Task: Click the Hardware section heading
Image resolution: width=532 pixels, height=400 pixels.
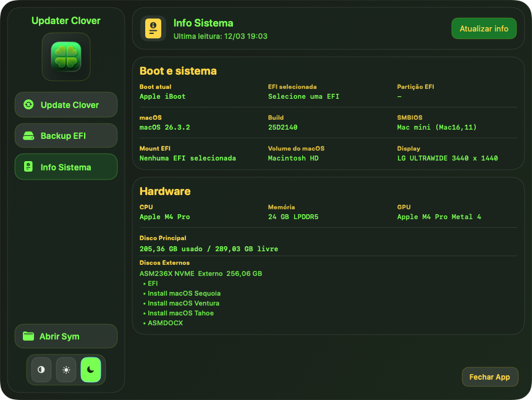Action: (x=165, y=191)
